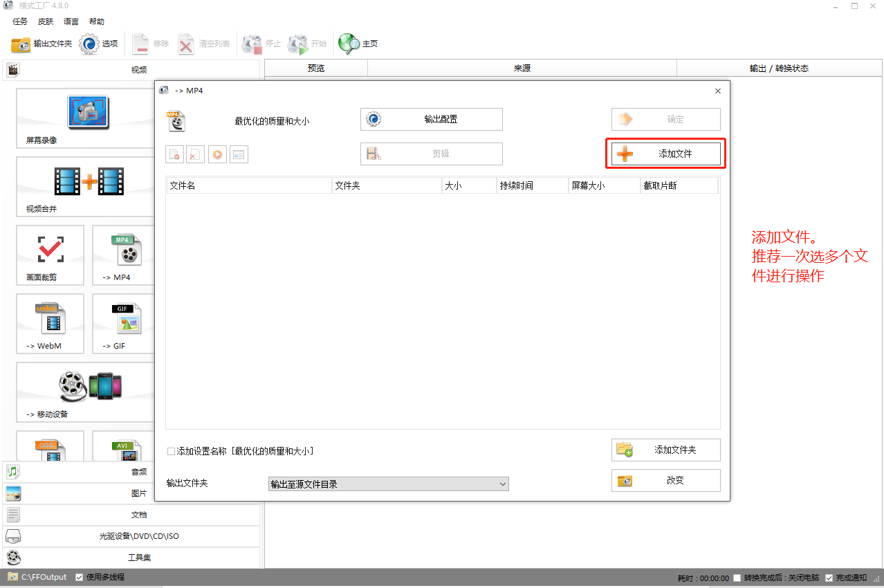Viewport: 884px width, 588px height.
Task: Open the 视频合并 video merge tool
Action: coord(89,182)
